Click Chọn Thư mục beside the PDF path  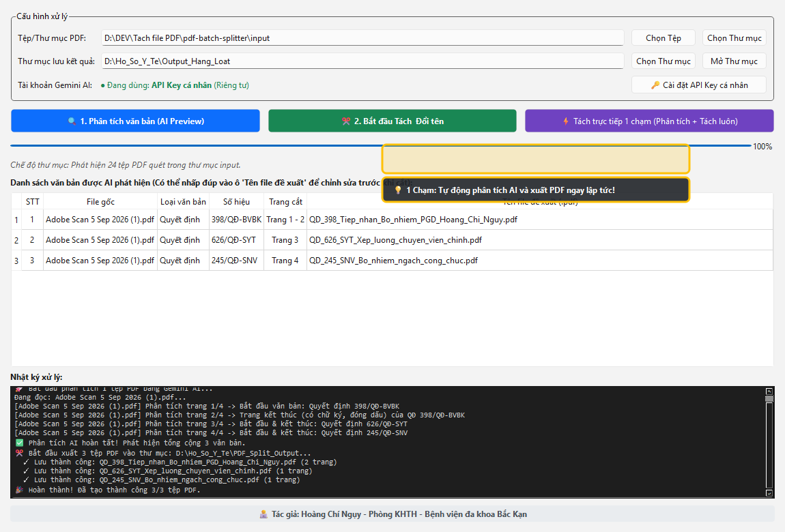tap(734, 38)
